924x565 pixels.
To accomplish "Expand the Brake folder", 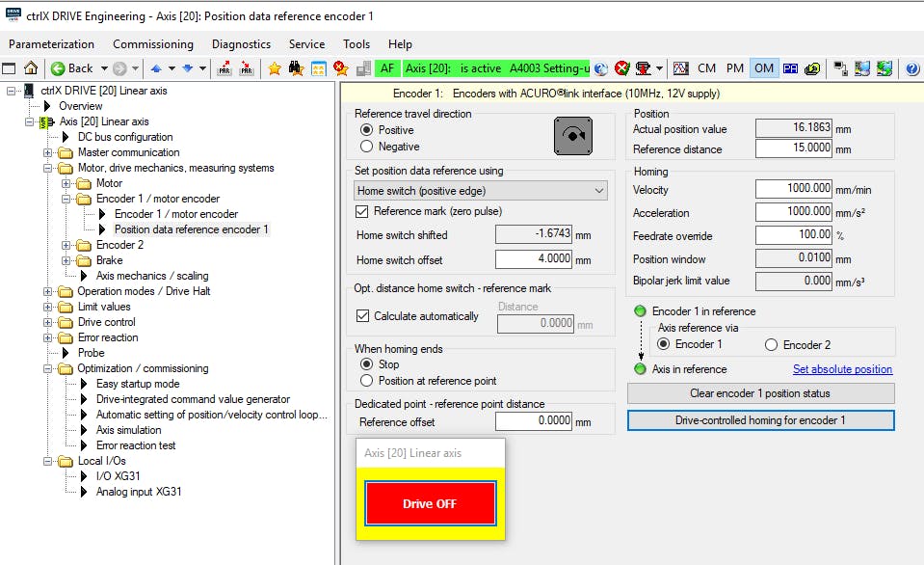I will point(66,260).
